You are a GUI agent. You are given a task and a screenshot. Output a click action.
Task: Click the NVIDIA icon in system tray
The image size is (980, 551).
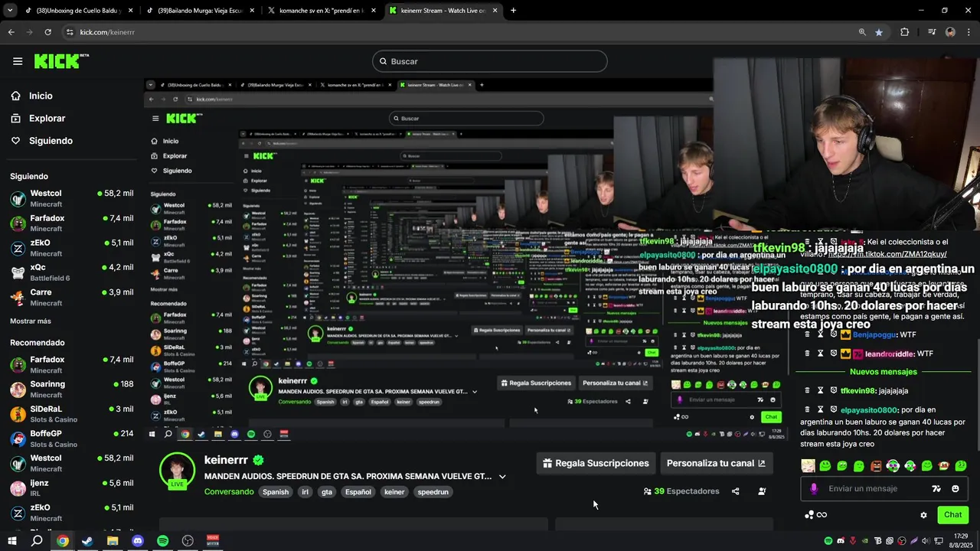pyautogui.click(x=865, y=541)
